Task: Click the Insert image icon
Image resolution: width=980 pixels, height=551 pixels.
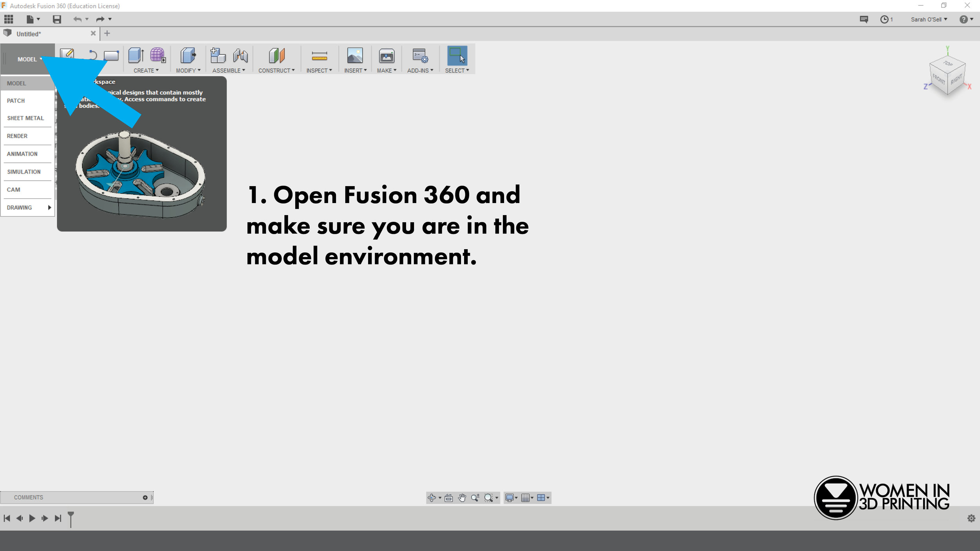Action: click(355, 56)
